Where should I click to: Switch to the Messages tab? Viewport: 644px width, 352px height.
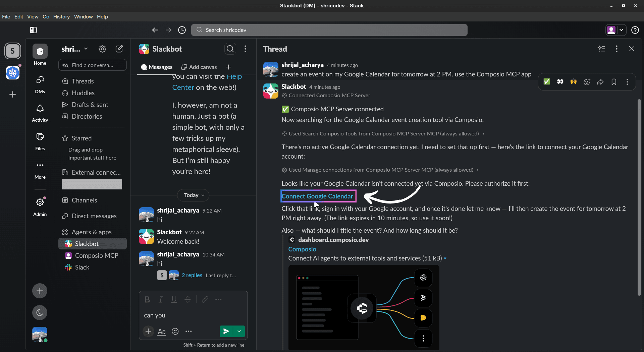tap(157, 67)
